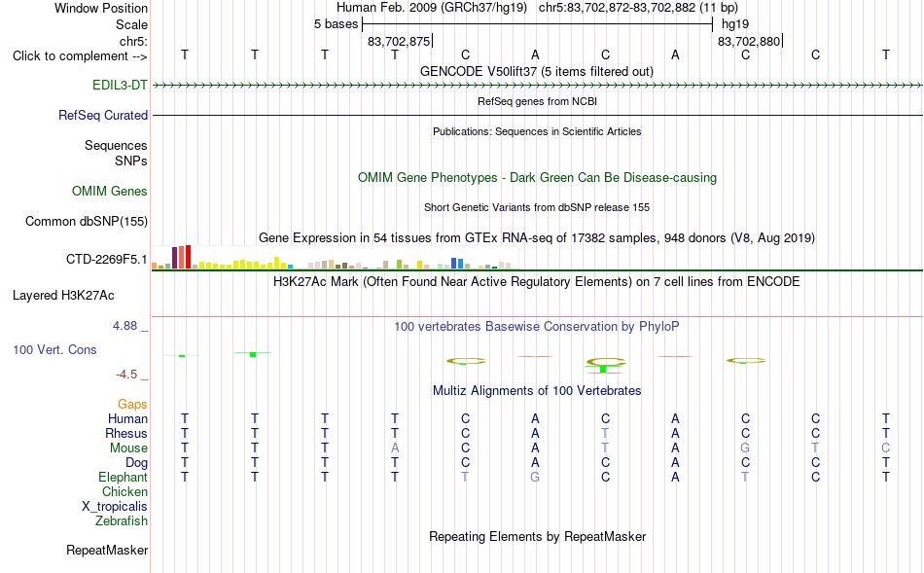Open the RefSeq Curated track label

tap(103, 115)
